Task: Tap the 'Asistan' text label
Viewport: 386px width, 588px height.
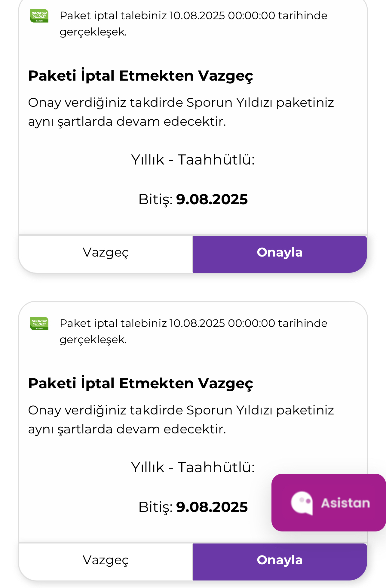Action: [345, 503]
